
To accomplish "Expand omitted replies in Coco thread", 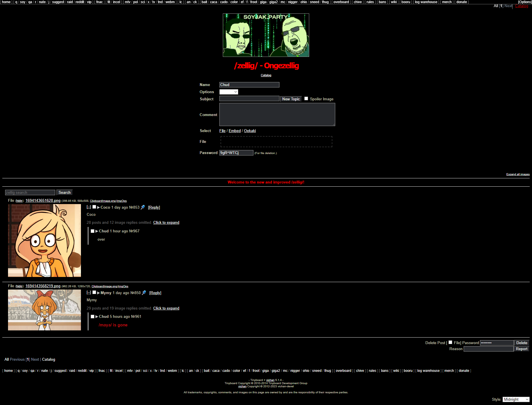I will pos(166,222).
